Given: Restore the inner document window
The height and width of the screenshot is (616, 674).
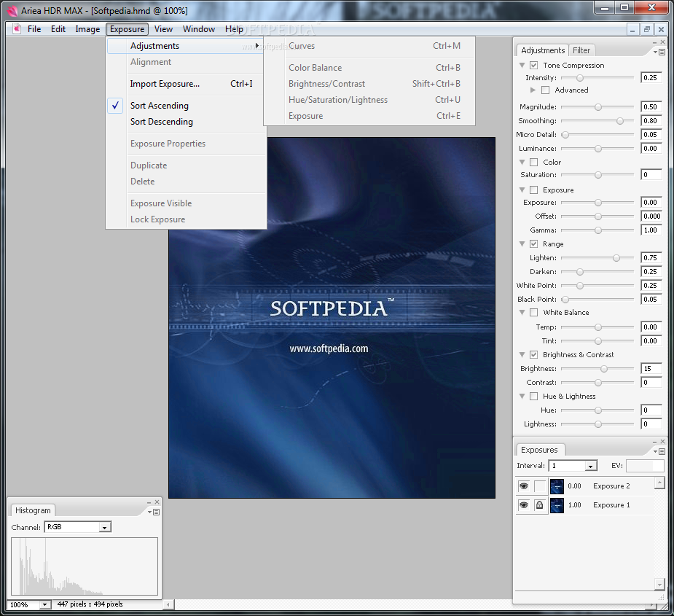Looking at the screenshot, I should pyautogui.click(x=646, y=29).
